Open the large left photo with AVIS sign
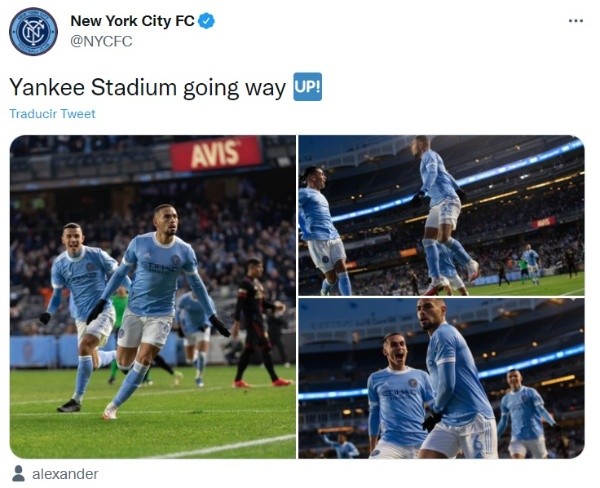 click(153, 297)
